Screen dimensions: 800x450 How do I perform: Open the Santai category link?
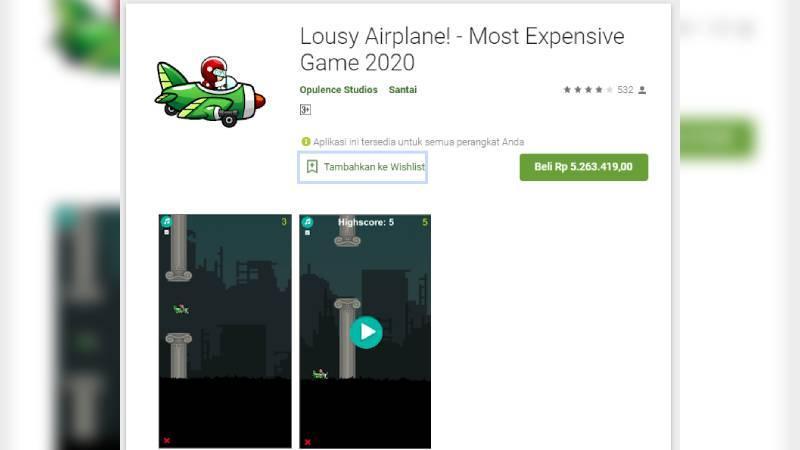[x=403, y=90]
